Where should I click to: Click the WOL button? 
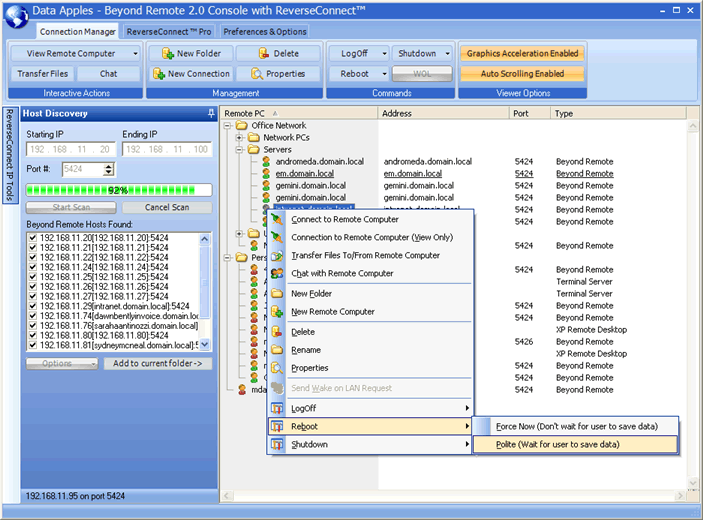tap(422, 74)
